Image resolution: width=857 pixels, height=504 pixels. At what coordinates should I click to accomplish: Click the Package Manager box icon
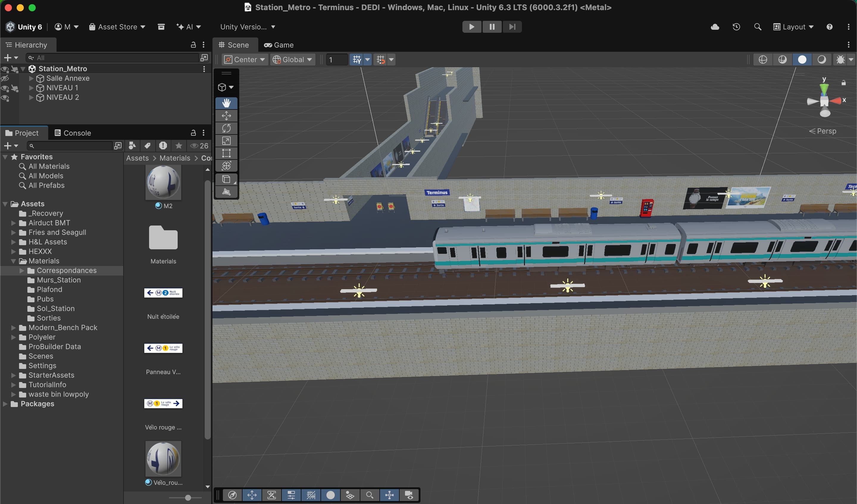[161, 27]
